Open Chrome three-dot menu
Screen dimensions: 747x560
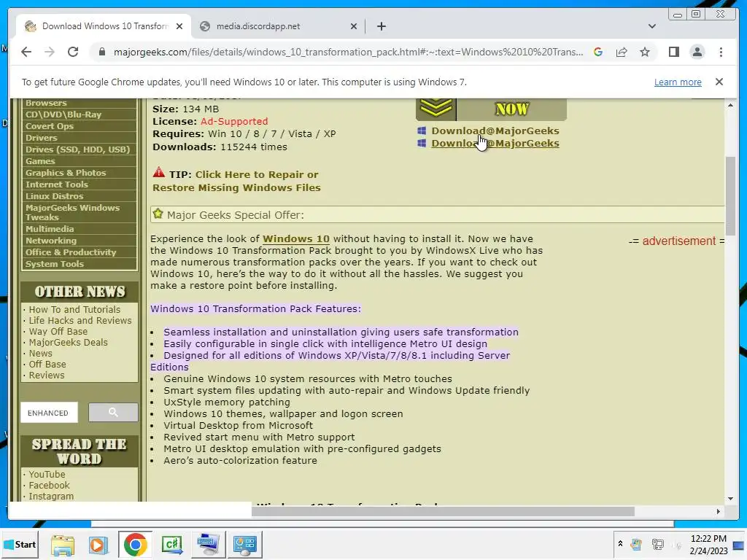pyautogui.click(x=721, y=52)
